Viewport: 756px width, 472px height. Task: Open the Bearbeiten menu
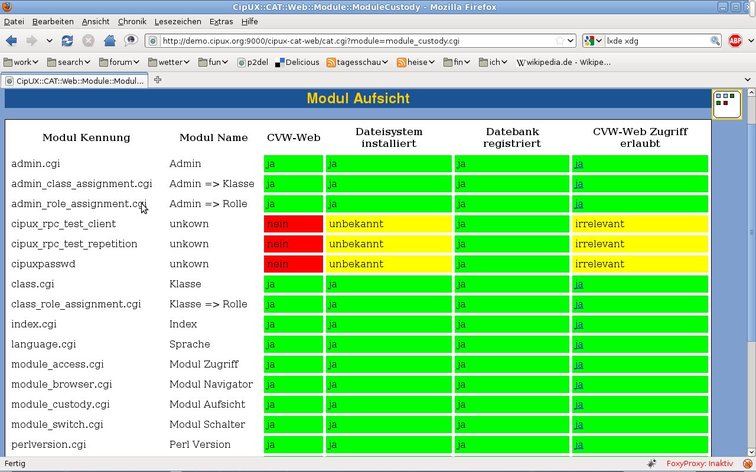point(53,22)
